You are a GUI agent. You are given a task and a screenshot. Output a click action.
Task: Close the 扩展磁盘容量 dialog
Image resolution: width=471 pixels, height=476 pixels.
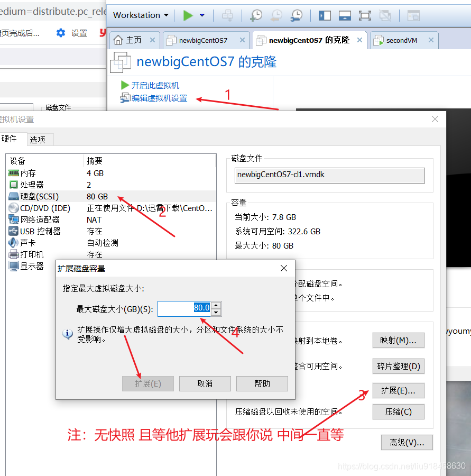pyautogui.click(x=284, y=268)
